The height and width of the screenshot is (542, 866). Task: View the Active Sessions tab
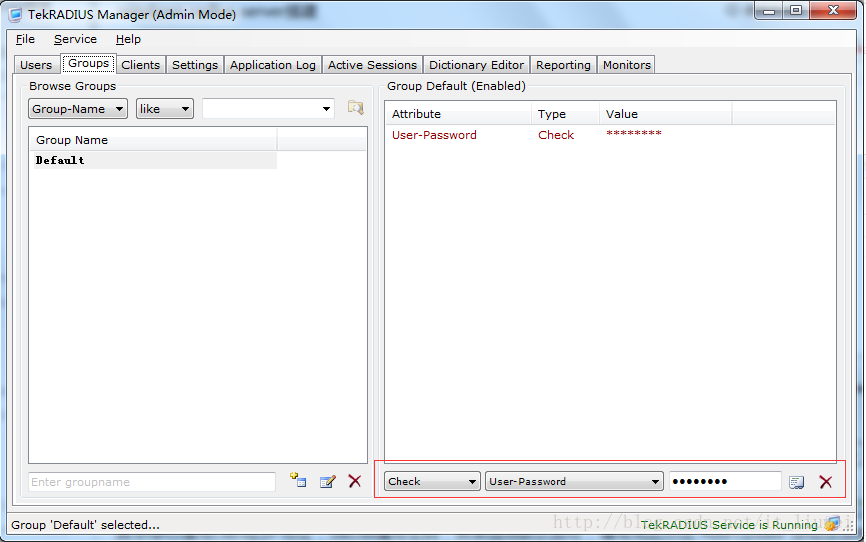(372, 65)
